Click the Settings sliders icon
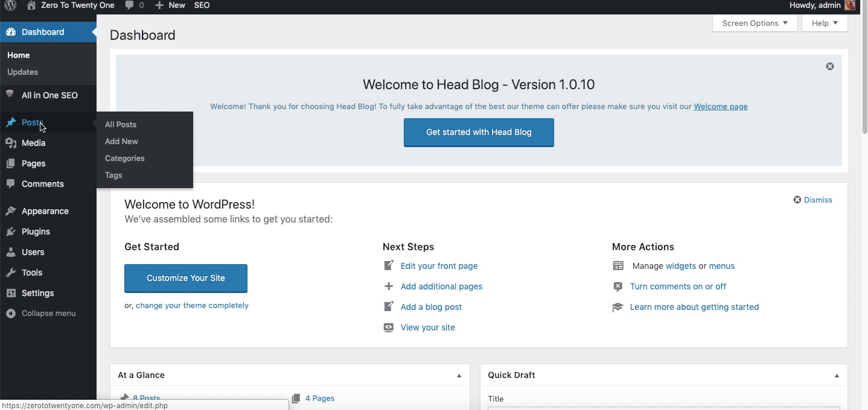 click(x=11, y=293)
